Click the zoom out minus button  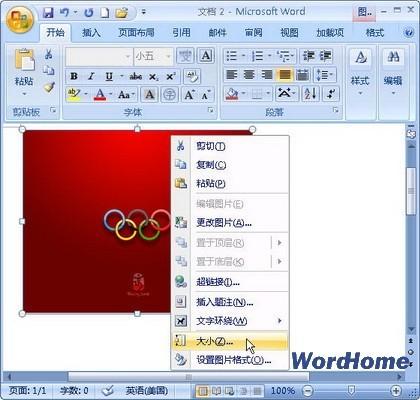308,390
